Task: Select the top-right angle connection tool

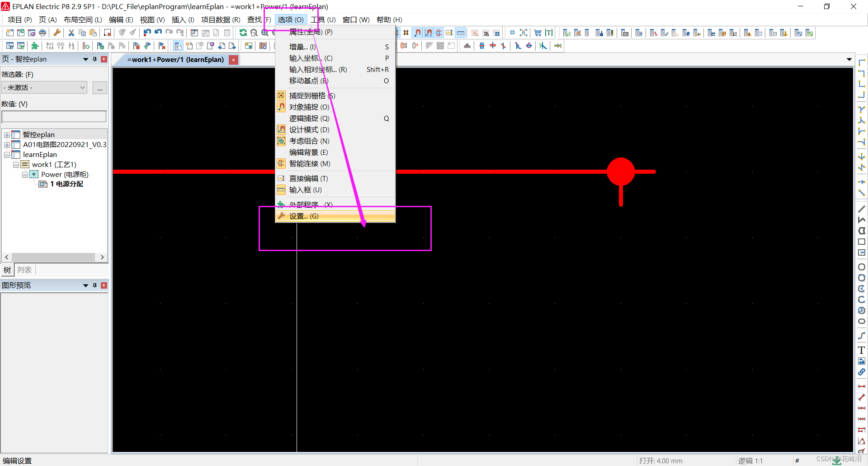Action: (862, 73)
